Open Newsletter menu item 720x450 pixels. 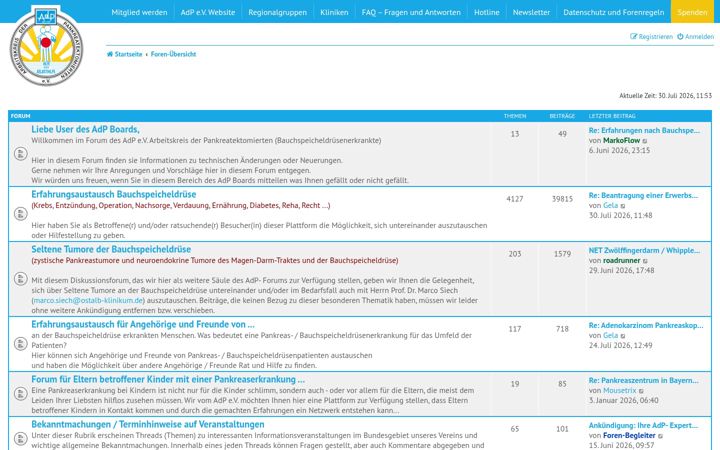tap(531, 12)
